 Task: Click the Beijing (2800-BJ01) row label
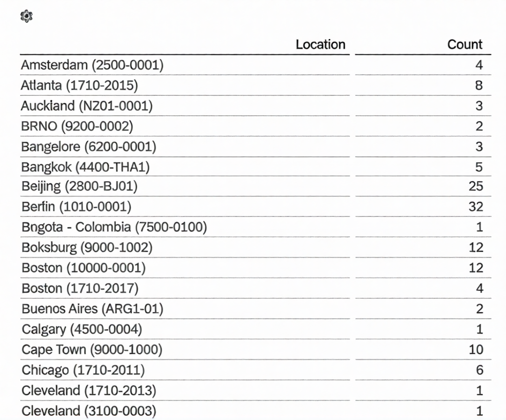tap(80, 187)
